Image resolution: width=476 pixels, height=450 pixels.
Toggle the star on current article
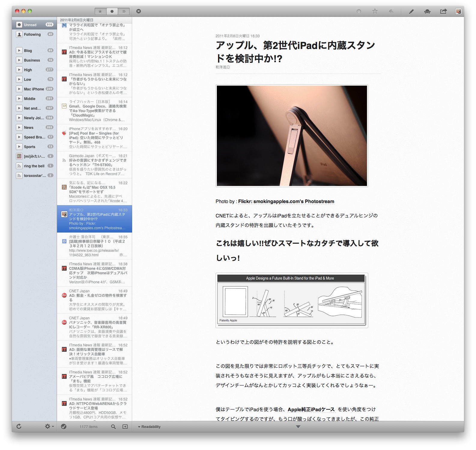tap(375, 11)
